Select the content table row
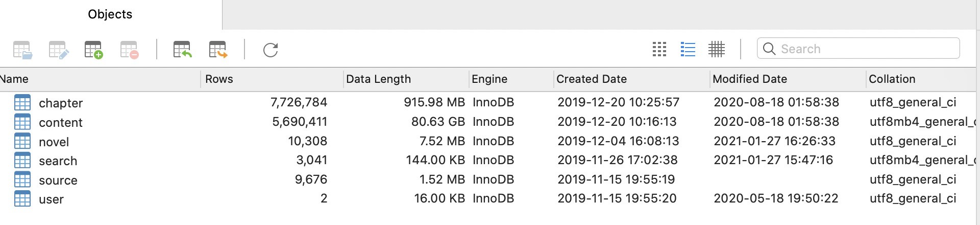Screen dimensions: 980x225 click(60, 123)
